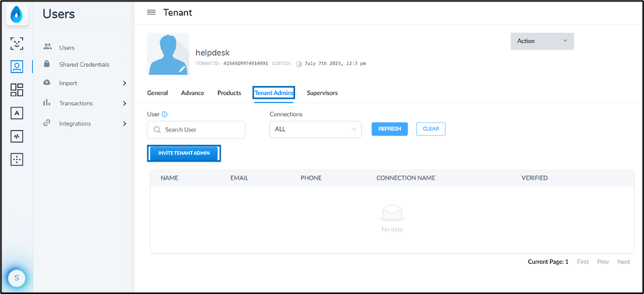This screenshot has height=294, width=644.
Task: Select the Users profile icon in sidebar
Action: pyautogui.click(x=17, y=66)
